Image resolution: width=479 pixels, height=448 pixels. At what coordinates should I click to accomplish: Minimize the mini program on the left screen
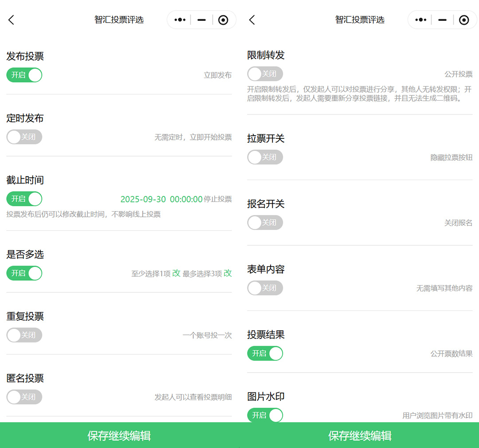click(202, 20)
